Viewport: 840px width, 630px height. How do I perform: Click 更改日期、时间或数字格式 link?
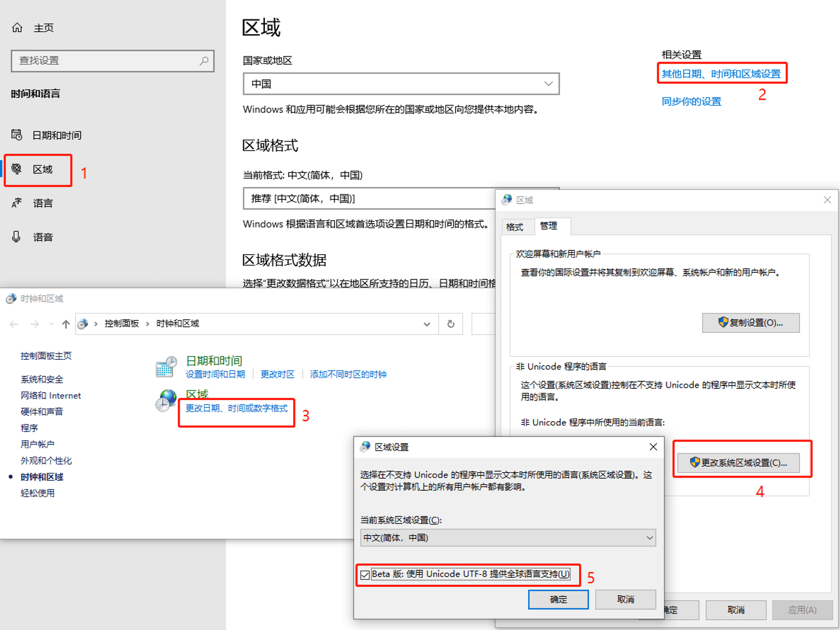236,408
